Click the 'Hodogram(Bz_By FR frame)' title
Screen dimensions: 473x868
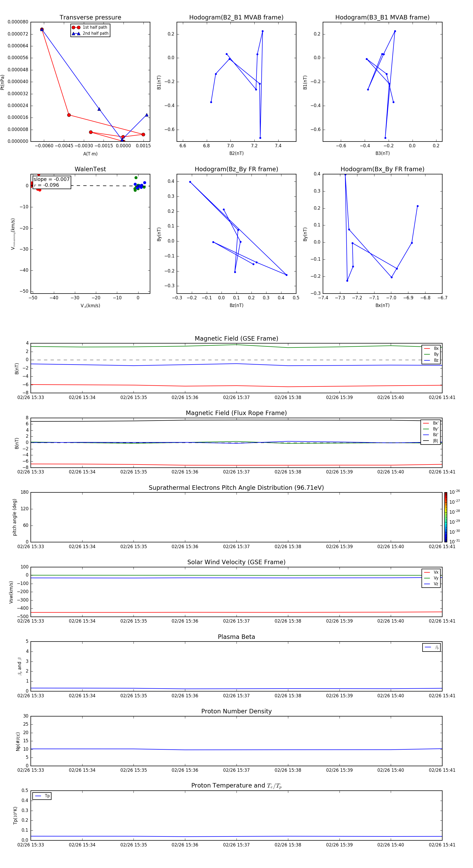(236, 169)
